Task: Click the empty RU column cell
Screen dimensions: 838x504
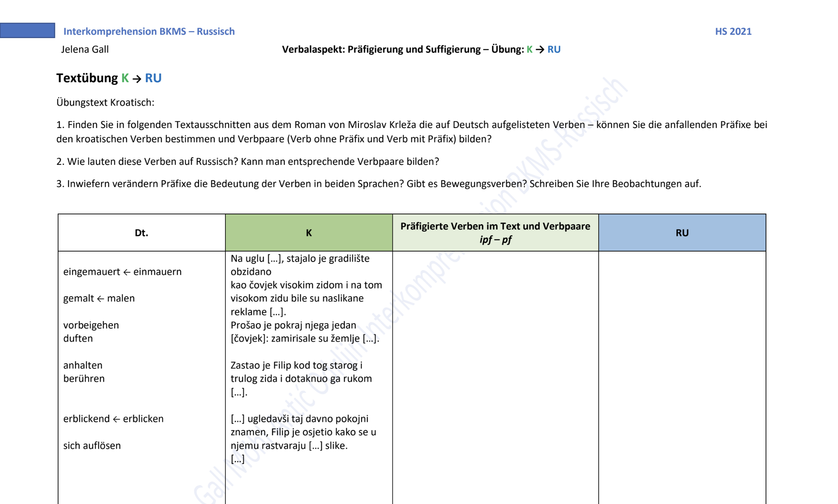Action: tap(682, 368)
